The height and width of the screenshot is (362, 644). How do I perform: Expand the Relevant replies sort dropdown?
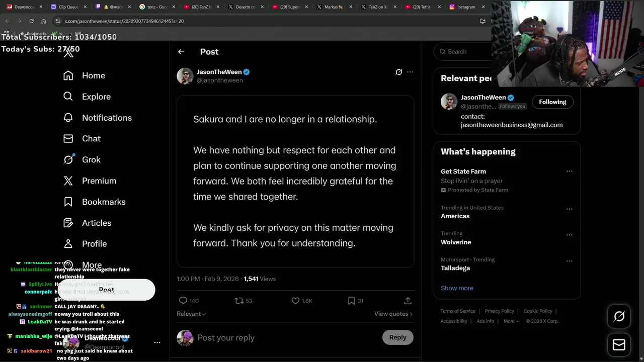click(x=191, y=314)
